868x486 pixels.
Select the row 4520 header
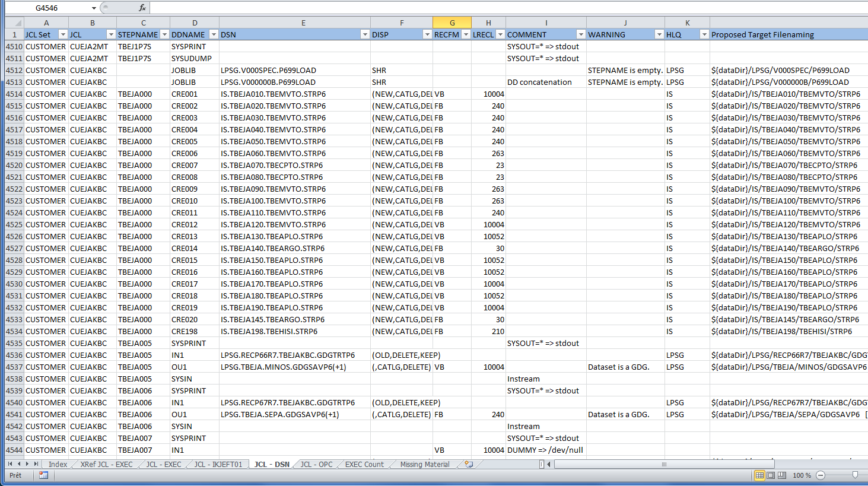pyautogui.click(x=14, y=165)
